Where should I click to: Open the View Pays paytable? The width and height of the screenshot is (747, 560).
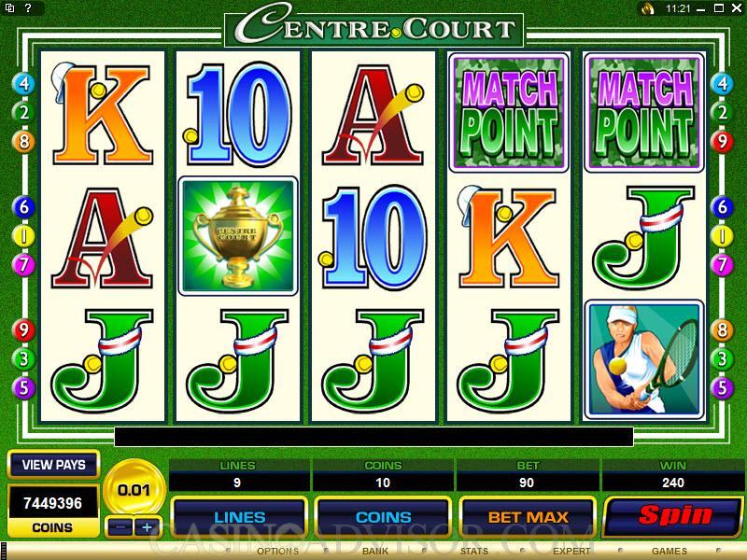[54, 464]
